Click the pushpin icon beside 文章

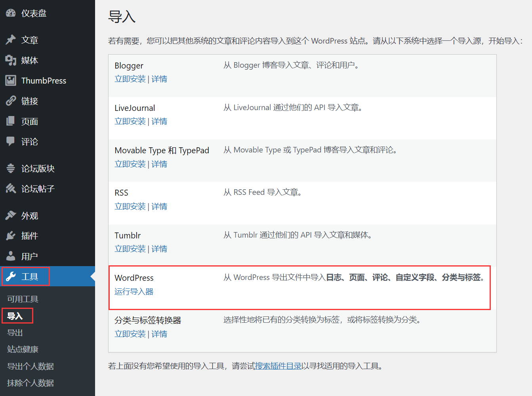point(11,40)
